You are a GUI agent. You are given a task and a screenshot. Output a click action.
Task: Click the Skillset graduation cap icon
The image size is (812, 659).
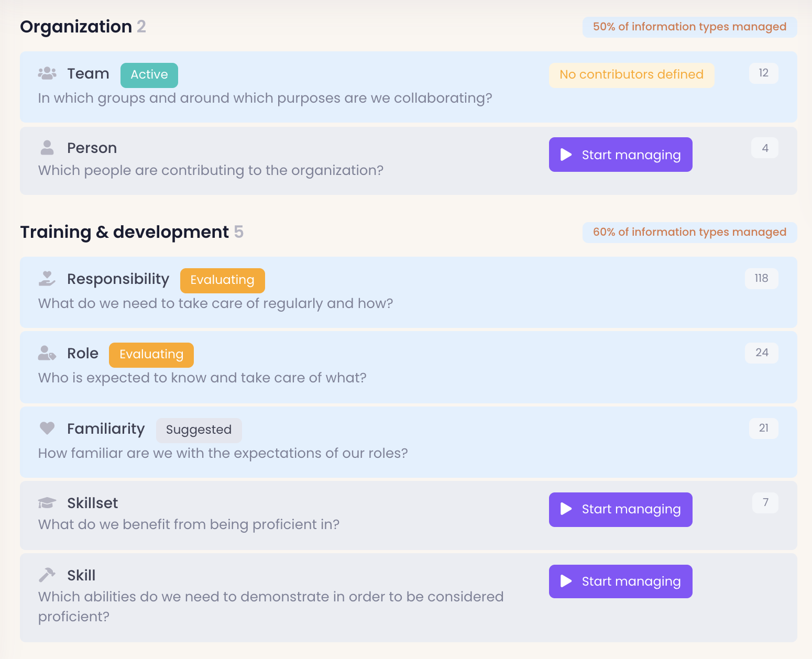coord(47,503)
